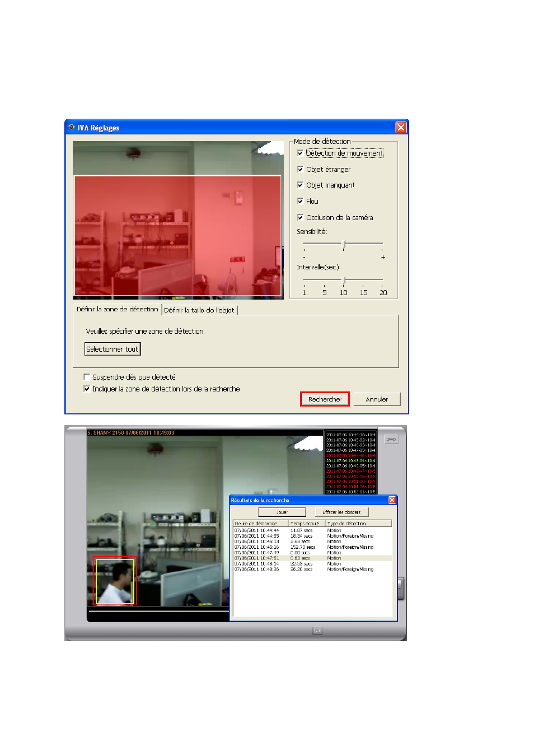Click the Intervalle(sec) slider handle

344,279
